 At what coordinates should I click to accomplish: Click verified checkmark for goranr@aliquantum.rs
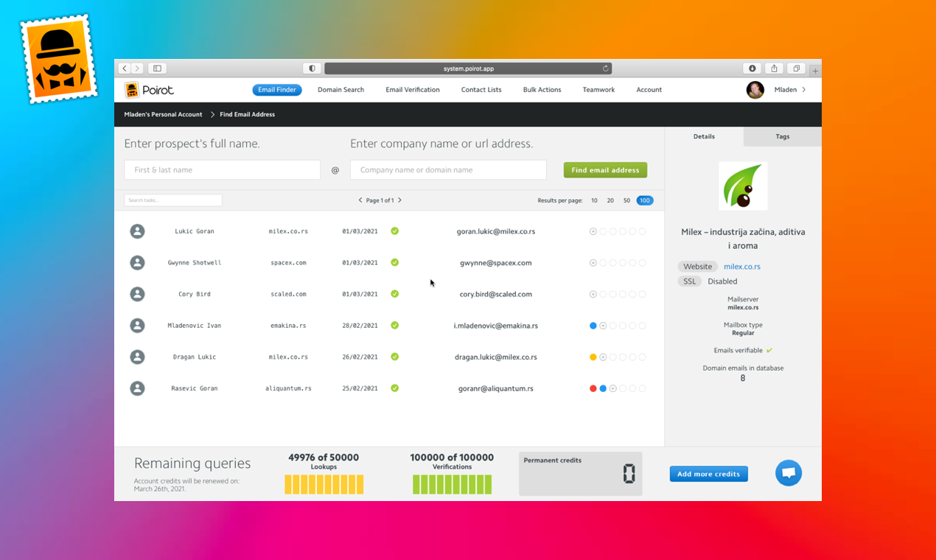point(395,388)
